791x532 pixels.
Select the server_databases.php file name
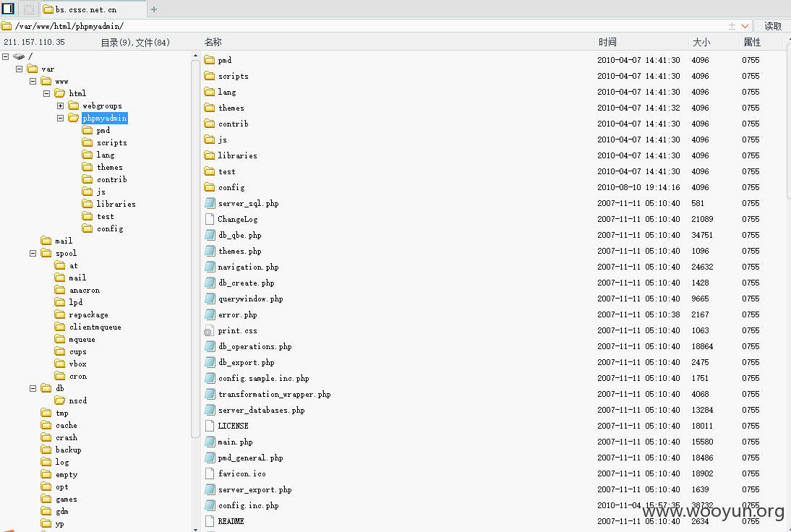pyautogui.click(x=261, y=410)
